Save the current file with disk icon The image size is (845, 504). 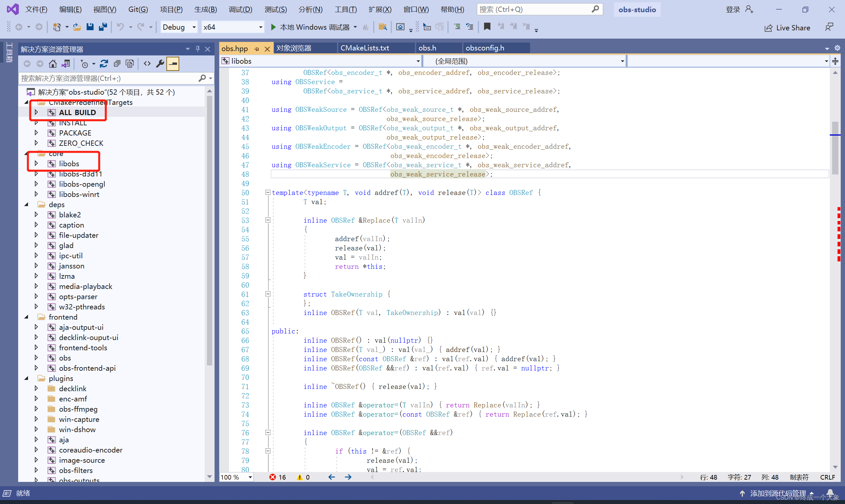[x=90, y=27]
